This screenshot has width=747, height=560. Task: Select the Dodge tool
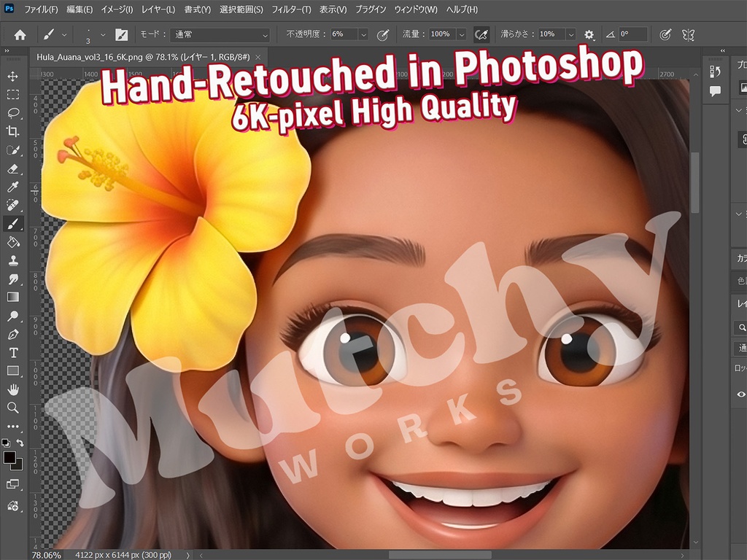(13, 316)
